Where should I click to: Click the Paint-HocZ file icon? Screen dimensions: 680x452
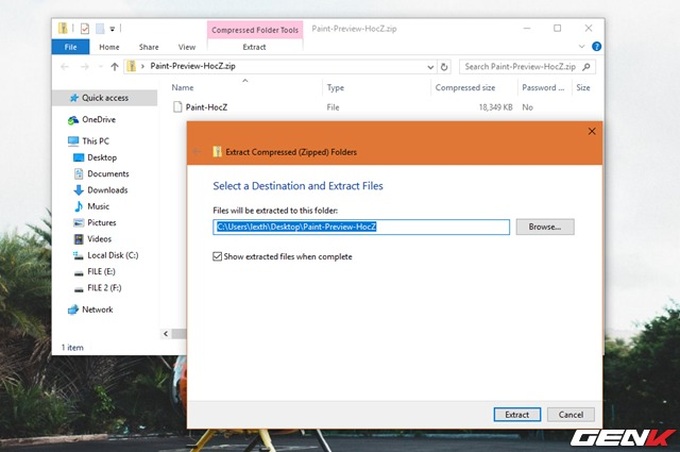tap(177, 106)
